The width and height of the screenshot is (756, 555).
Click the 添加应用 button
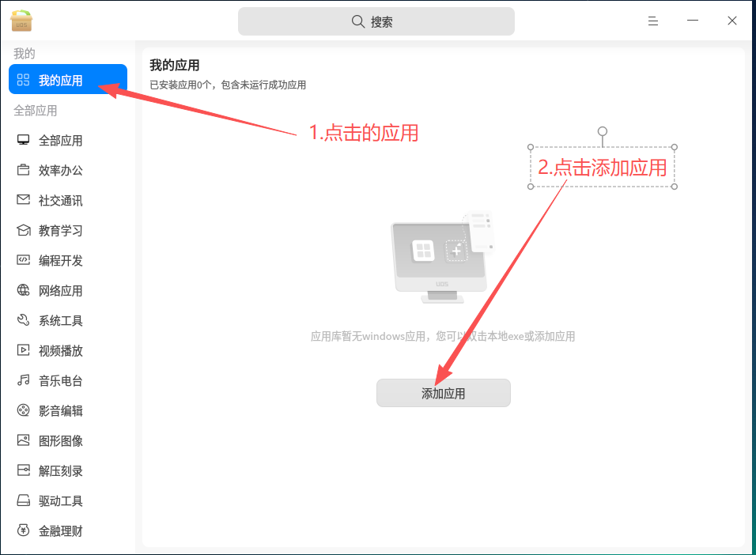(443, 393)
